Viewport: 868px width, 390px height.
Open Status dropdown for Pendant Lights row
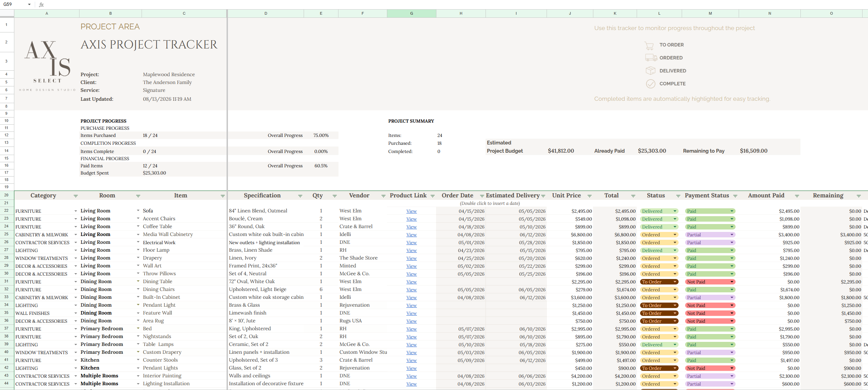675,368
